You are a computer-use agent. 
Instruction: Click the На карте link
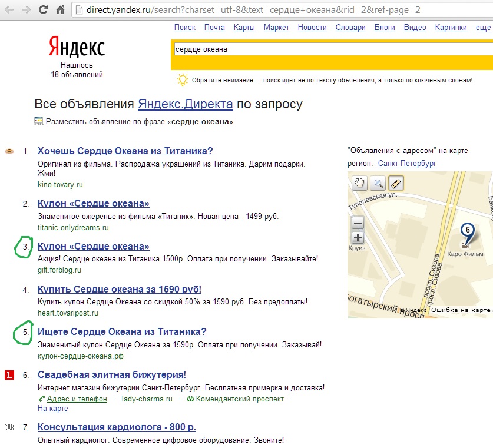click(x=53, y=409)
